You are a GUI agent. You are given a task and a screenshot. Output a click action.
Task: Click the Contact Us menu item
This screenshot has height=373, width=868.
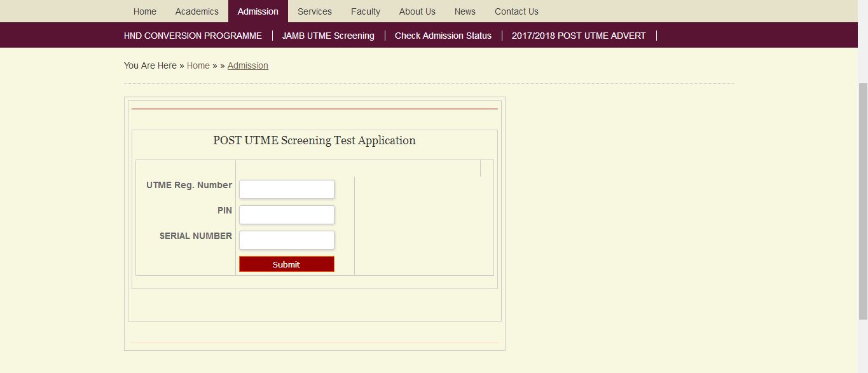(516, 11)
